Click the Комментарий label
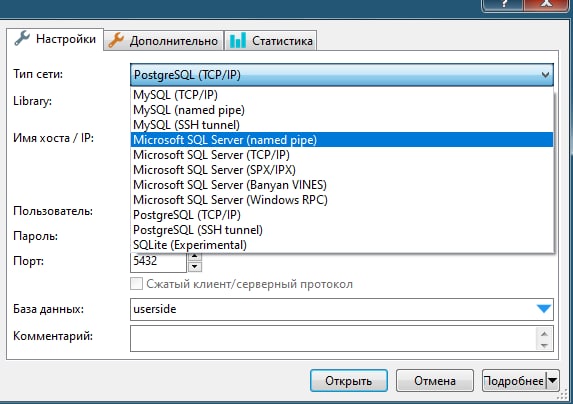The width and height of the screenshot is (573, 404). (53, 336)
